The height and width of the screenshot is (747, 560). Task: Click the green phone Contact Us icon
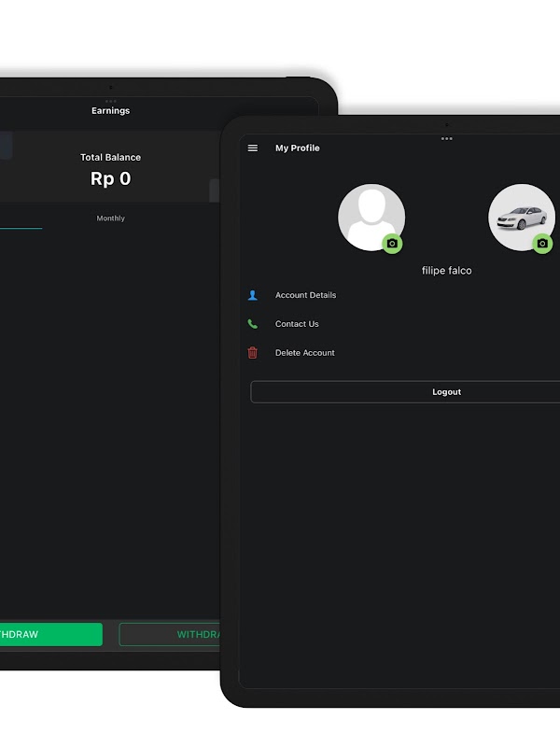point(253,324)
